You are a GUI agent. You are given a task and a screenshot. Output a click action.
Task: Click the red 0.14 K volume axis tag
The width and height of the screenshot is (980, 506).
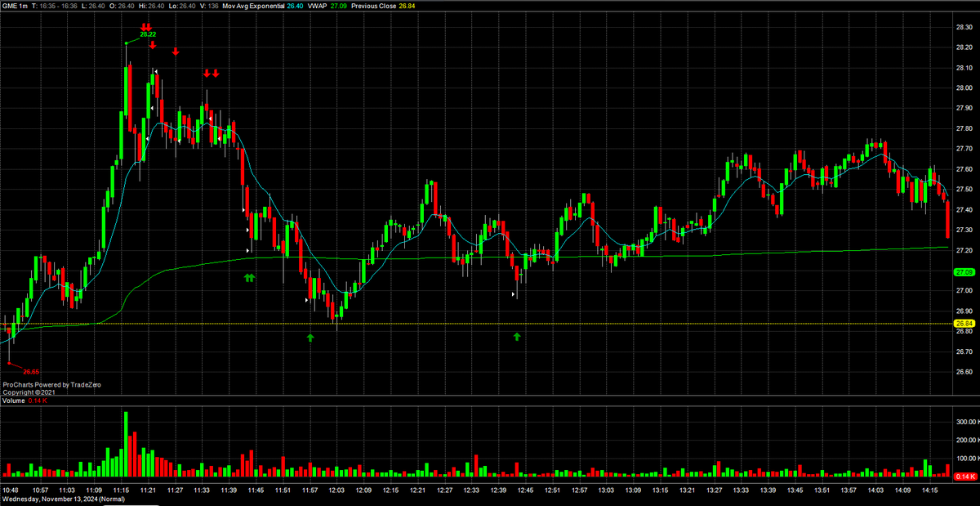(x=965, y=477)
